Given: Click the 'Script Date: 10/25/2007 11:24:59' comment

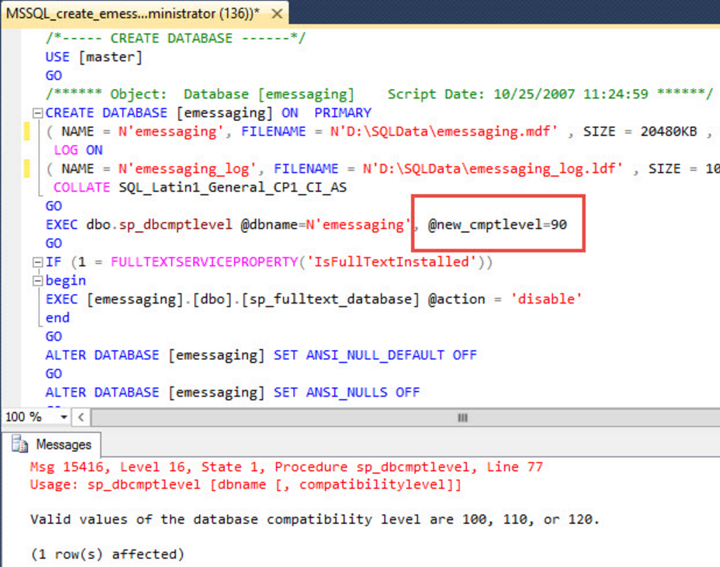Looking at the screenshot, I should [518, 94].
